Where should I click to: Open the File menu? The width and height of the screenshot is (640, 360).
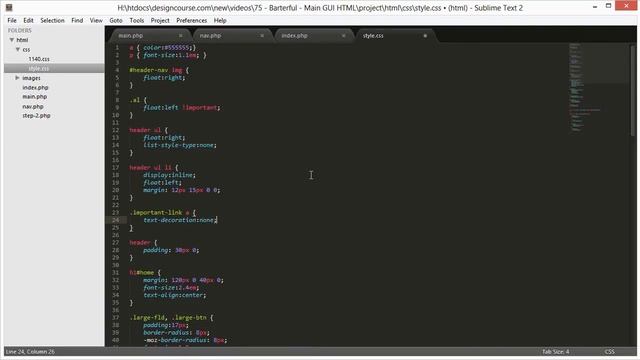[12, 20]
